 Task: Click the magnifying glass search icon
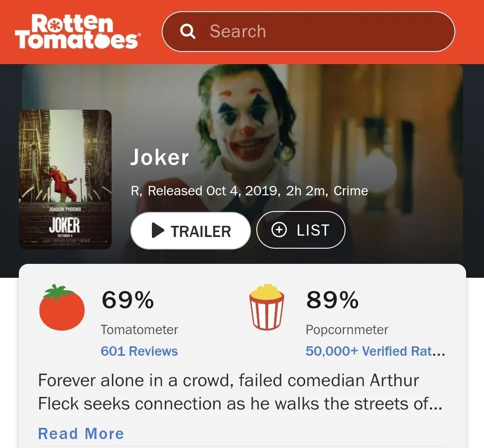tap(188, 31)
